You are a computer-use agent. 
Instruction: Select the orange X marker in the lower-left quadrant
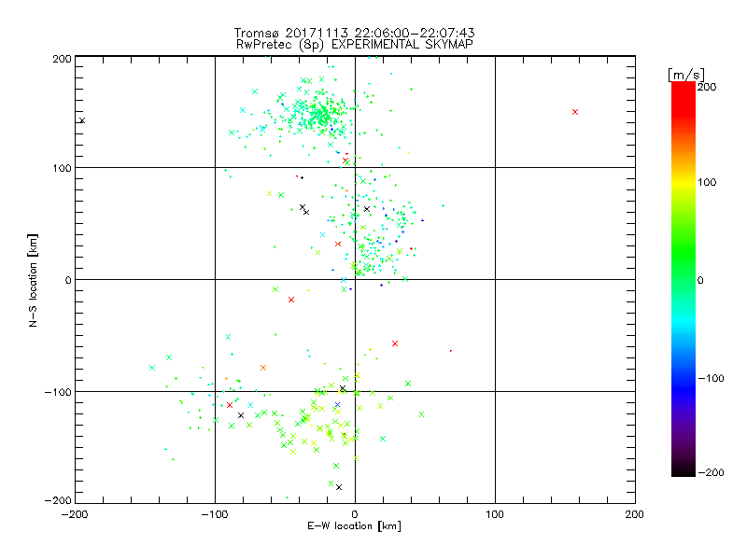pyautogui.click(x=263, y=368)
